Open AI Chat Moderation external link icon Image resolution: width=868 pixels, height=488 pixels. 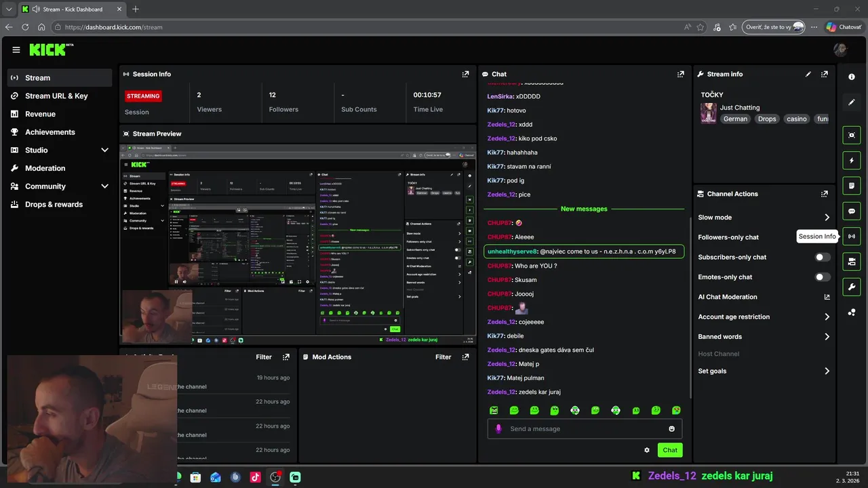827,297
